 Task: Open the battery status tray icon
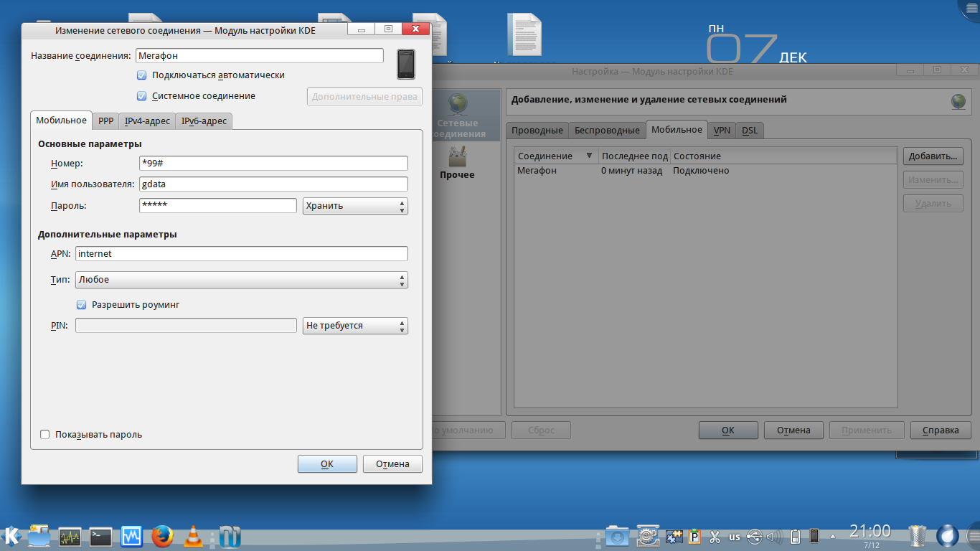pyautogui.click(x=794, y=537)
